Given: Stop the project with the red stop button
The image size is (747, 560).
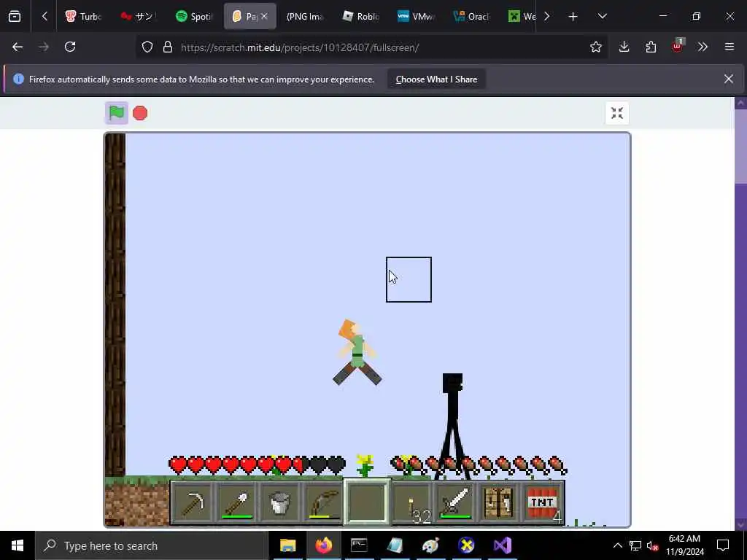Looking at the screenshot, I should (140, 113).
